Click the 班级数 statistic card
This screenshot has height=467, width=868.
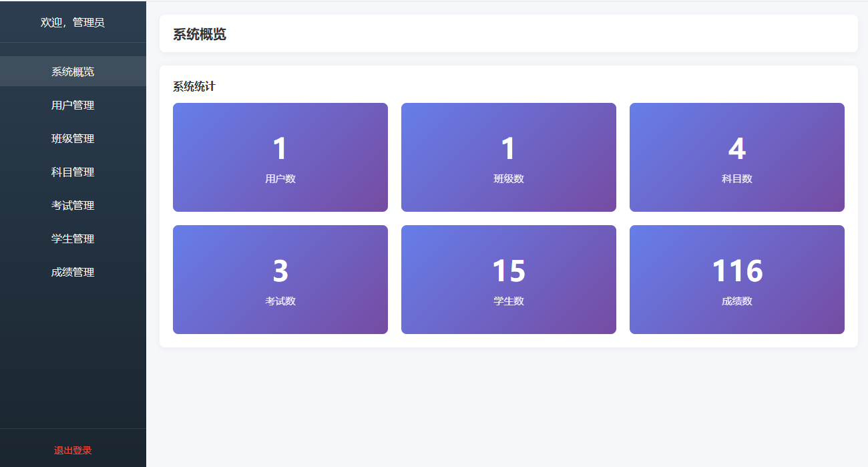pyautogui.click(x=509, y=157)
